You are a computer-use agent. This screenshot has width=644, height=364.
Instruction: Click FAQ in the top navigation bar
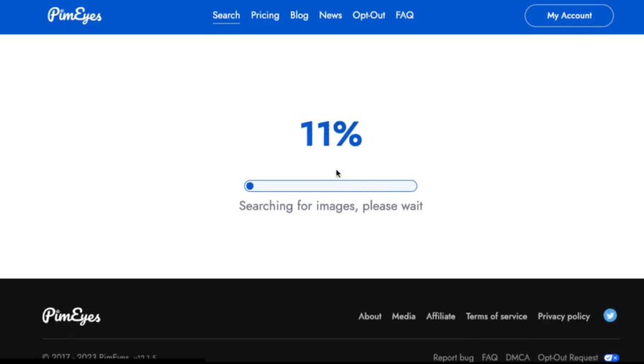(405, 15)
